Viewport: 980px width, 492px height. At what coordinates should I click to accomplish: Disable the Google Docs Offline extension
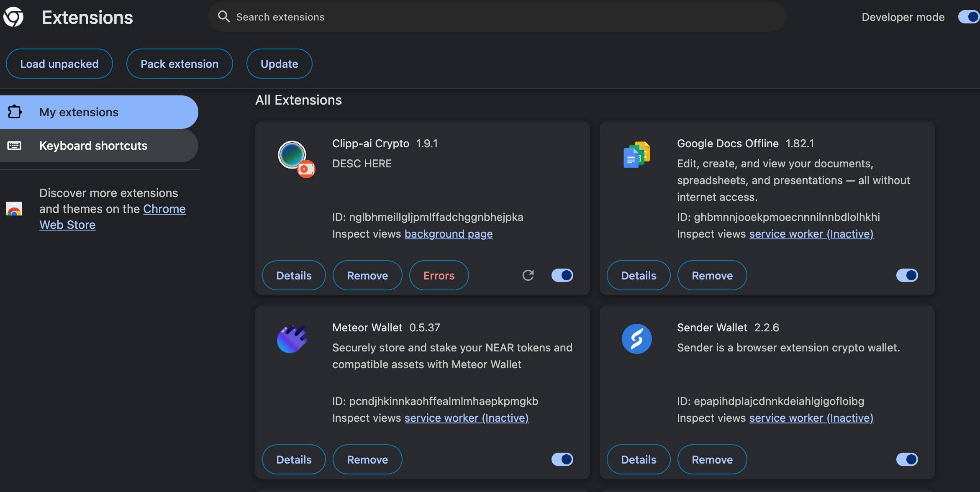coord(907,275)
